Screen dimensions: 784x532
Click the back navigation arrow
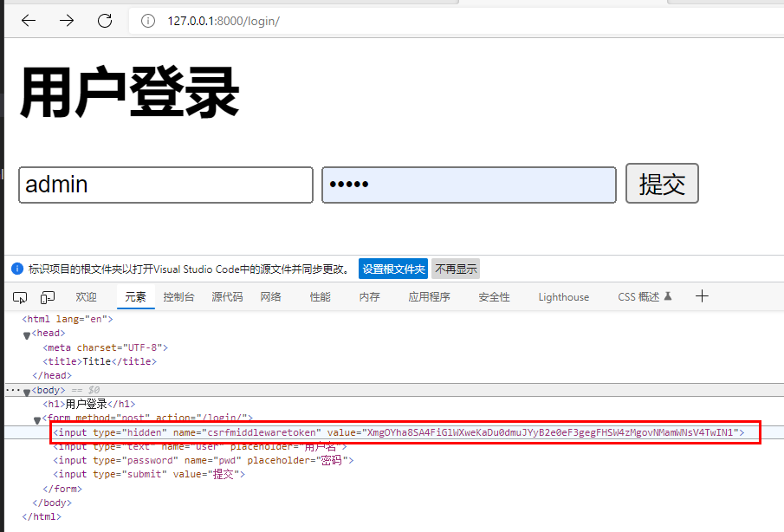(x=28, y=21)
